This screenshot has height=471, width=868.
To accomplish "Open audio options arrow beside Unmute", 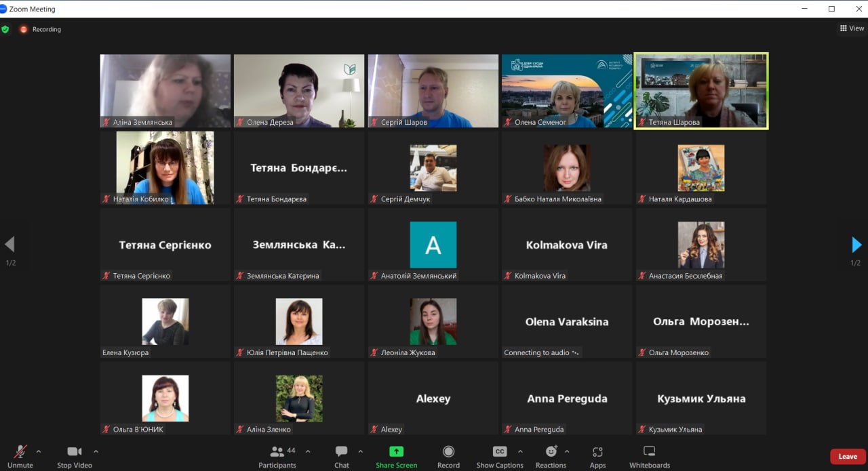I will click(x=39, y=451).
